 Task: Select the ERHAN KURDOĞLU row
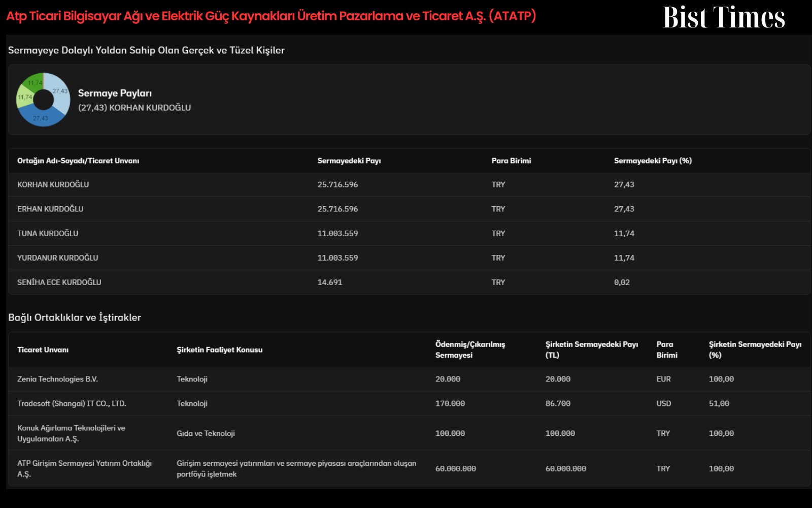(409, 209)
